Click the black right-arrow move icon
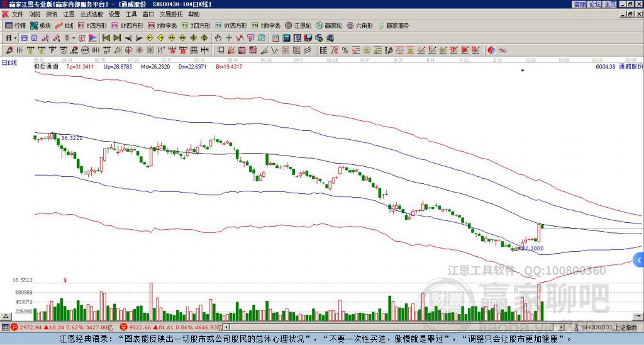 139,38
